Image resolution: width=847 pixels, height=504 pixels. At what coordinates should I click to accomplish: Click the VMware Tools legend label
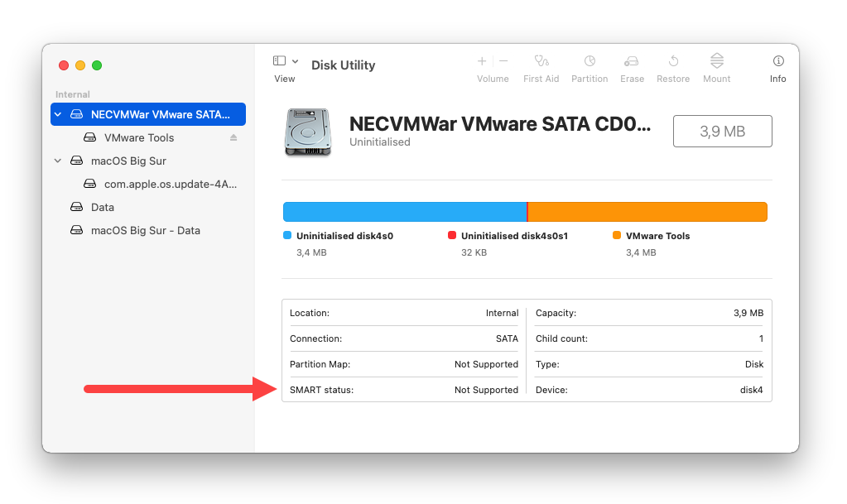click(x=657, y=236)
